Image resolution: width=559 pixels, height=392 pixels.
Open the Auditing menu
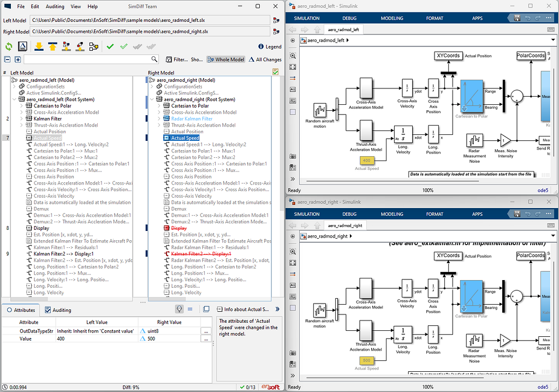point(55,7)
